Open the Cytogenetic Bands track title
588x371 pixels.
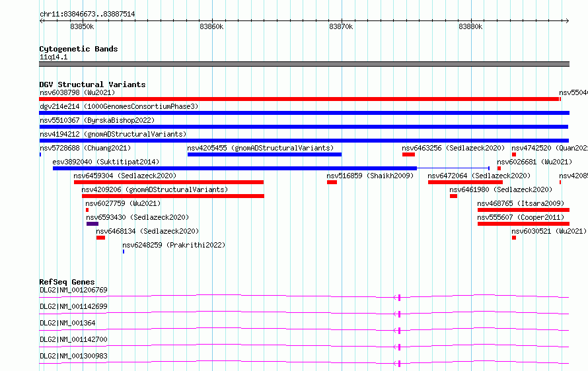click(79, 49)
